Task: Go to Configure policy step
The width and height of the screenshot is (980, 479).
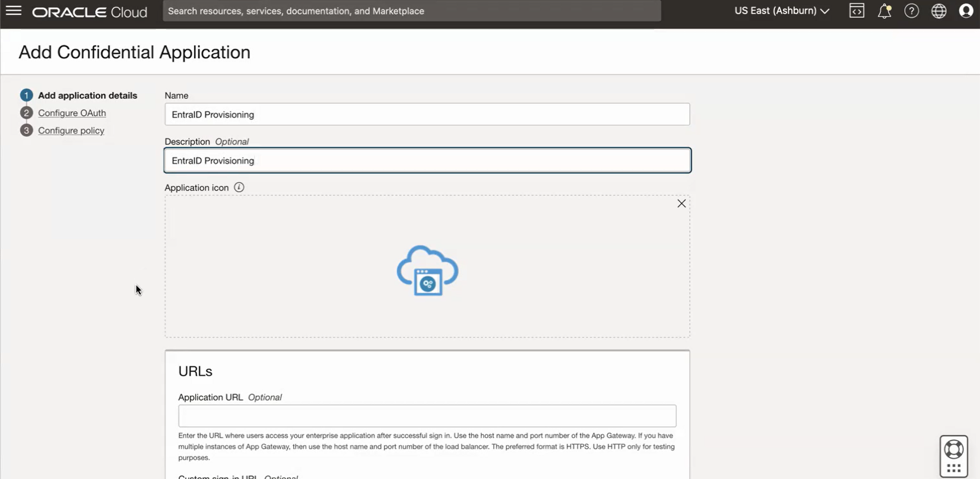Action: click(x=71, y=131)
